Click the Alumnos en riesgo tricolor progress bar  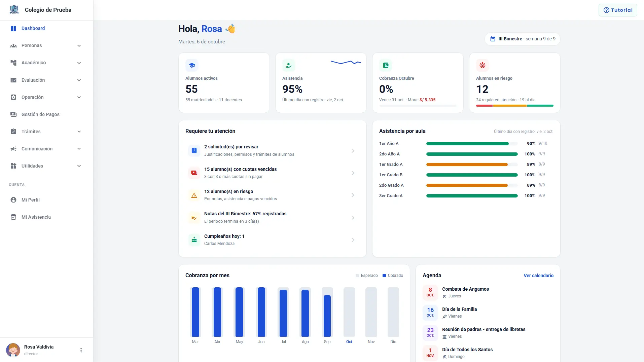(514, 106)
